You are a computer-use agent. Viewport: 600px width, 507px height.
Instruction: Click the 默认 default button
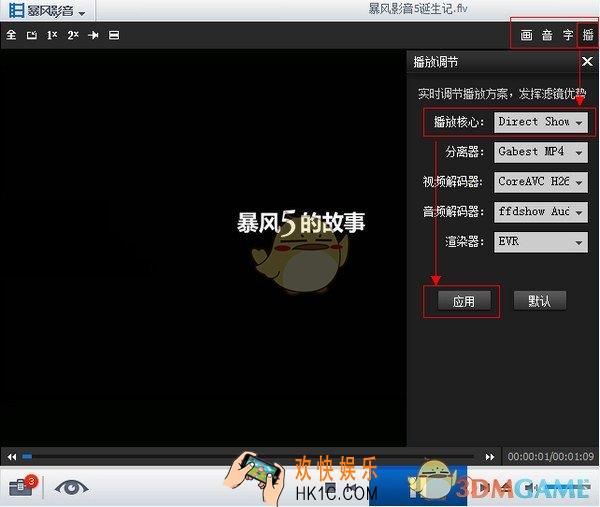[540, 301]
